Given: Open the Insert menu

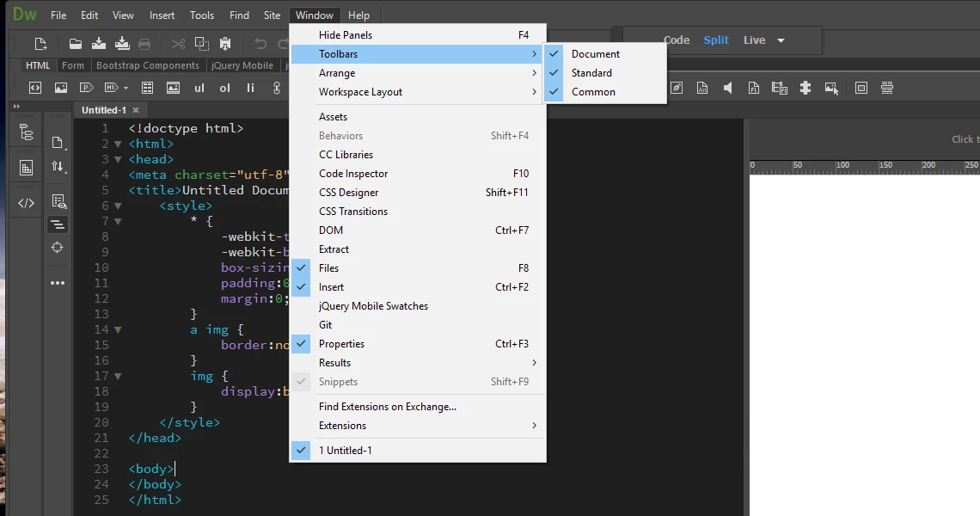Looking at the screenshot, I should pos(162,15).
